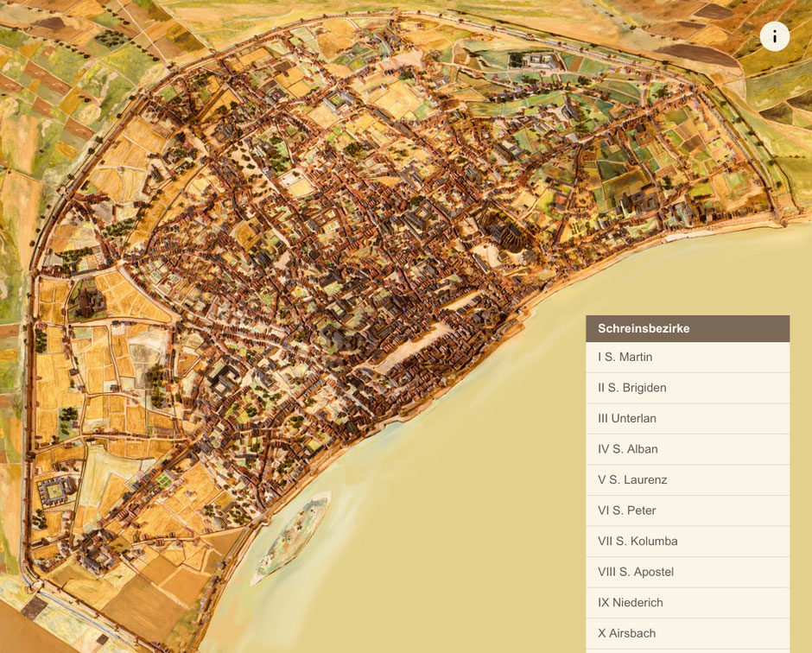Highlight VI S. Peter district
Screen dimensions: 812x653
[x=688, y=510]
